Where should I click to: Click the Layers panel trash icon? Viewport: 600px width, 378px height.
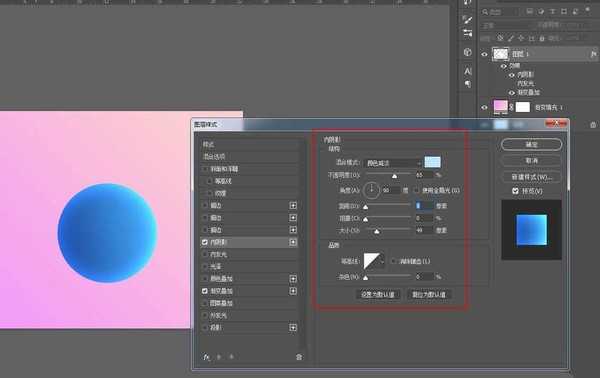pos(593,125)
